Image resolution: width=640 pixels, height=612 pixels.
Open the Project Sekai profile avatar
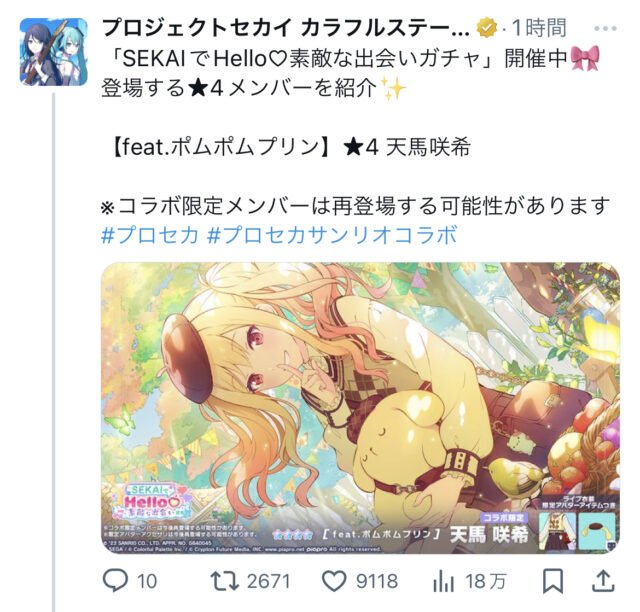pyautogui.click(x=53, y=51)
